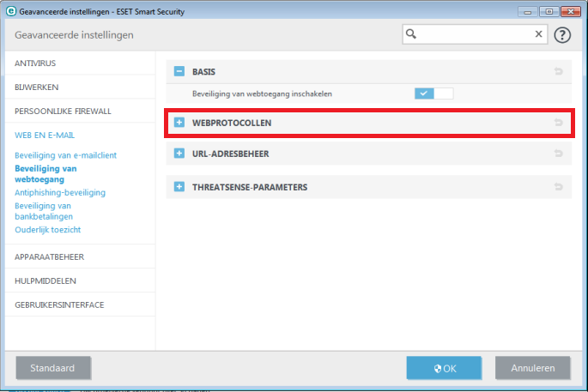Go to Beveiliging van bankbetalingen
The height and width of the screenshot is (392, 588).
tap(44, 211)
